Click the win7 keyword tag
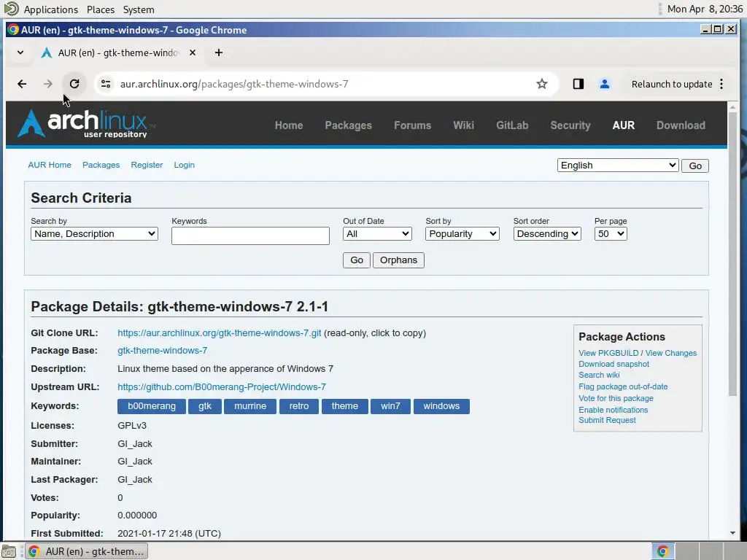This screenshot has height=560, width=747. point(390,406)
